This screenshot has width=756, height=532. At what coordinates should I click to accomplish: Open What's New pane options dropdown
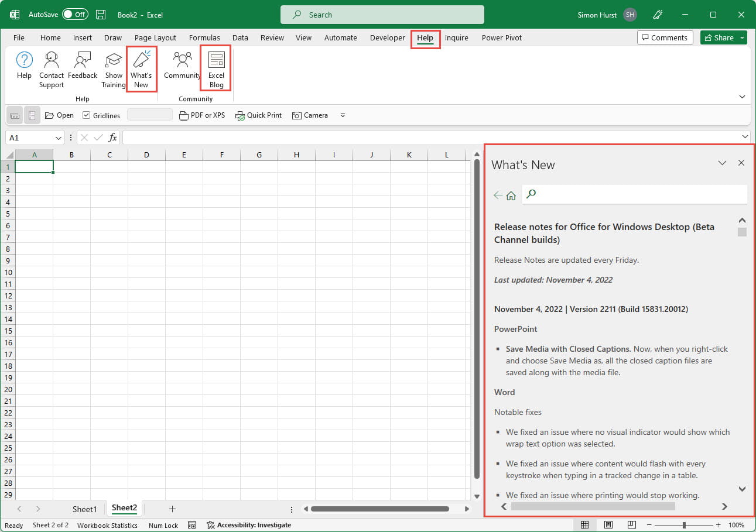point(722,163)
